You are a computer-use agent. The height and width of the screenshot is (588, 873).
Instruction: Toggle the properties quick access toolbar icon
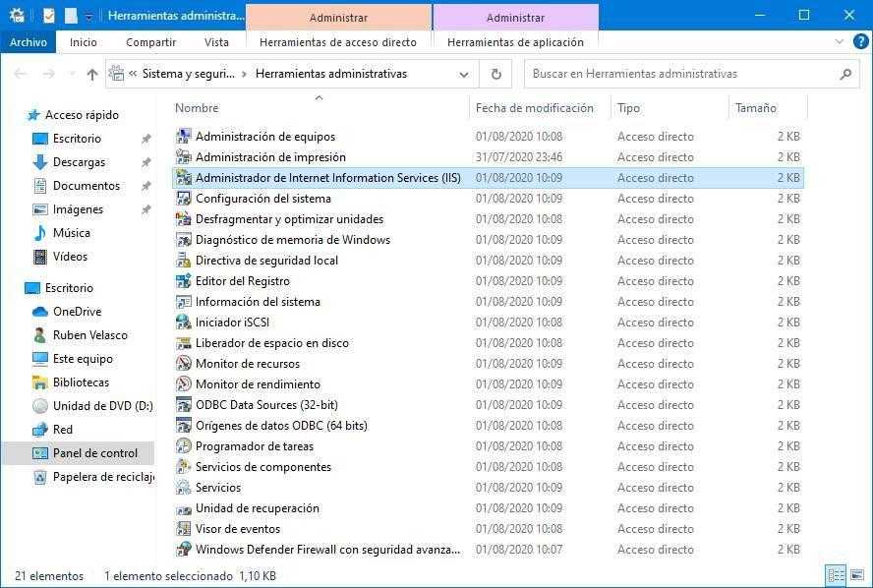(x=49, y=16)
